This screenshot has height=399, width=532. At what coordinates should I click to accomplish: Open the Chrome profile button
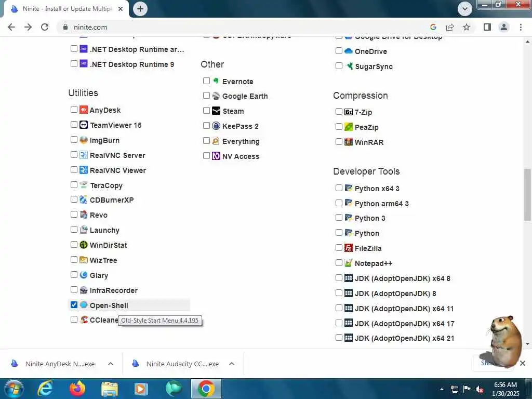point(504,27)
